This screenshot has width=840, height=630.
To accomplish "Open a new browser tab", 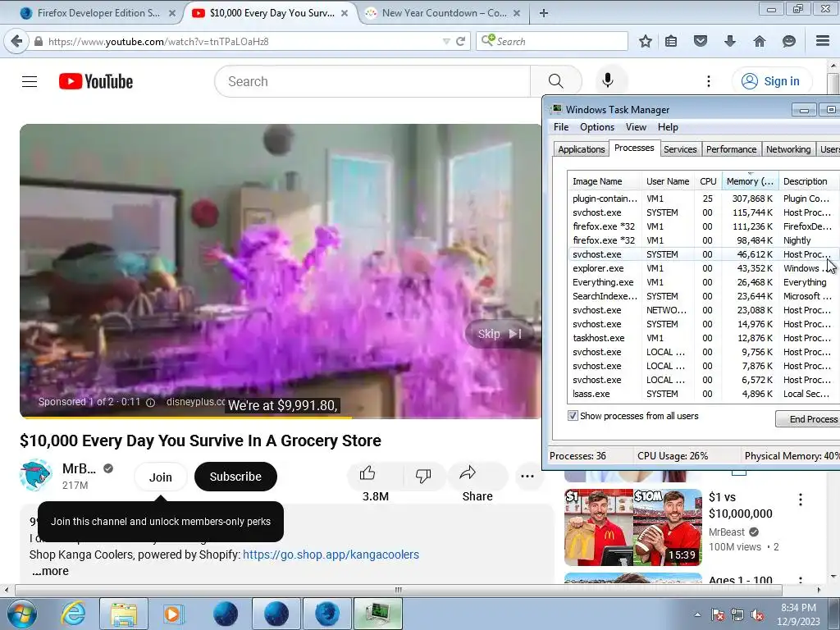I will (x=543, y=13).
